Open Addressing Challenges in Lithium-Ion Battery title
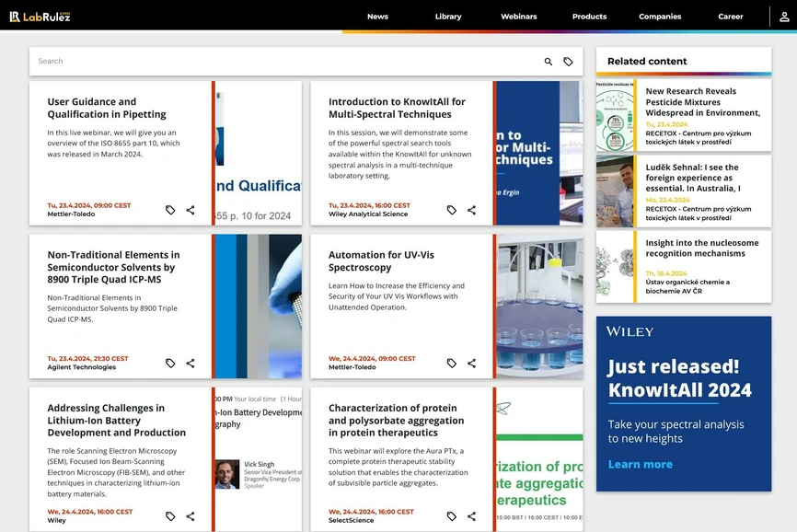The image size is (797, 532). pyautogui.click(x=116, y=421)
